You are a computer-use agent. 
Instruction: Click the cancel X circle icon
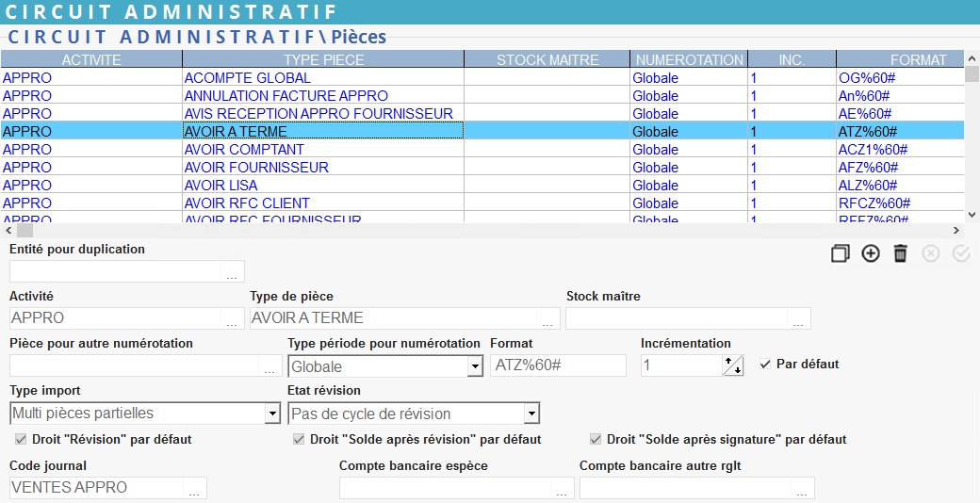[931, 253]
